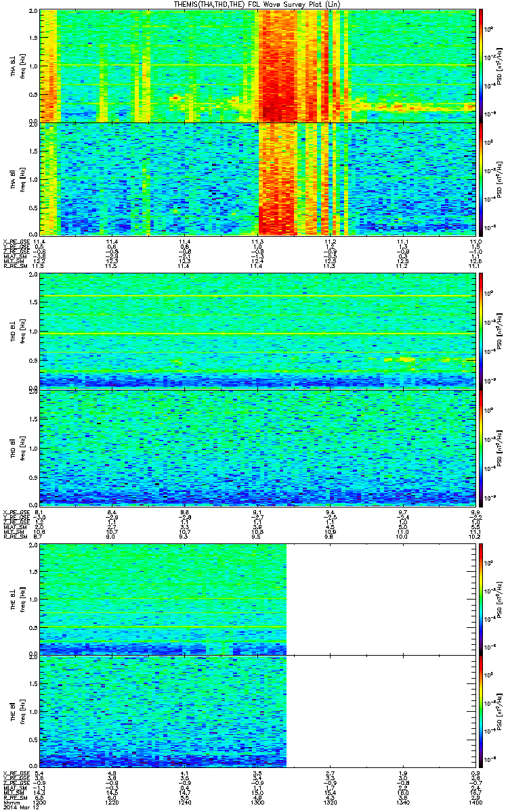
Task: Click the THA B∥ PSD color bar
Action: tap(482, 179)
